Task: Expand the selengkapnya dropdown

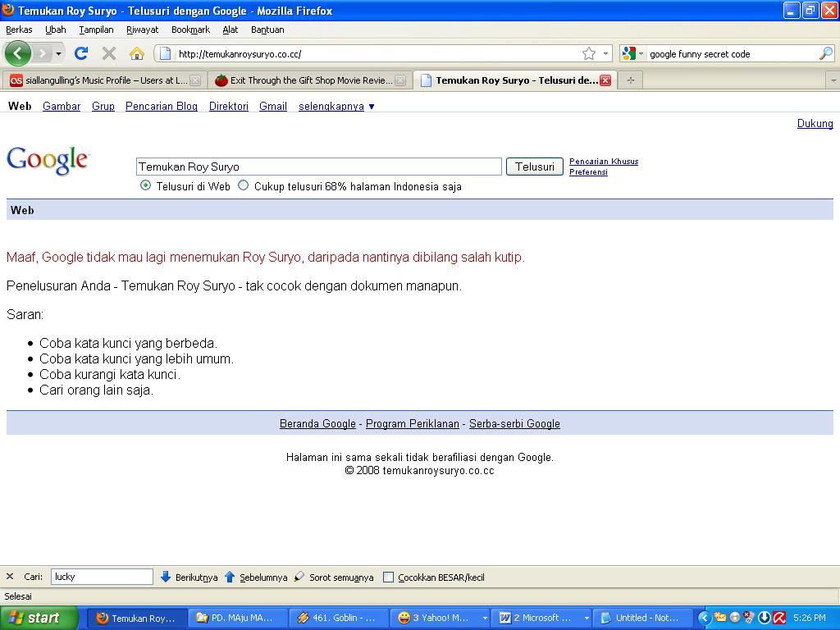Action: 336,106
